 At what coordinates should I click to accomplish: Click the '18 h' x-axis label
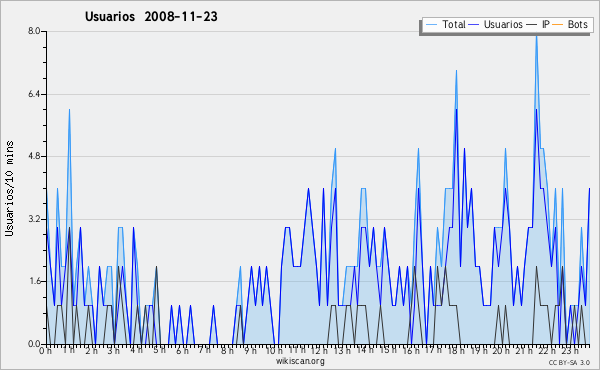click(456, 351)
